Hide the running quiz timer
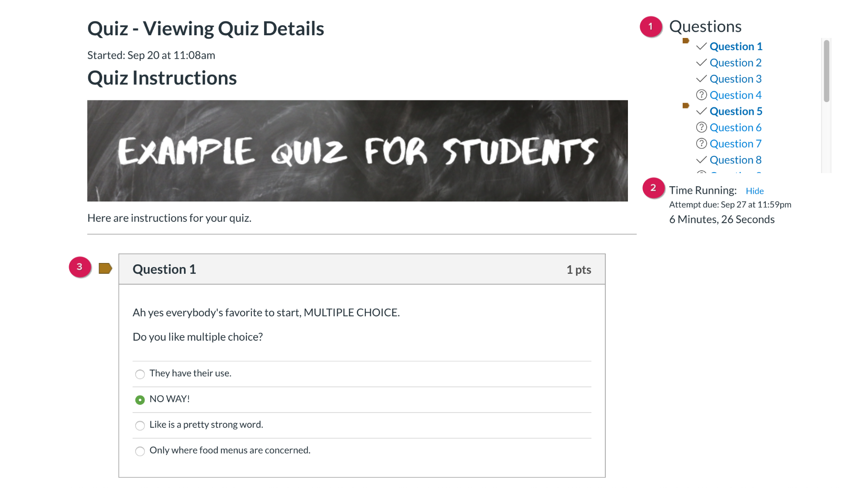 tap(755, 191)
